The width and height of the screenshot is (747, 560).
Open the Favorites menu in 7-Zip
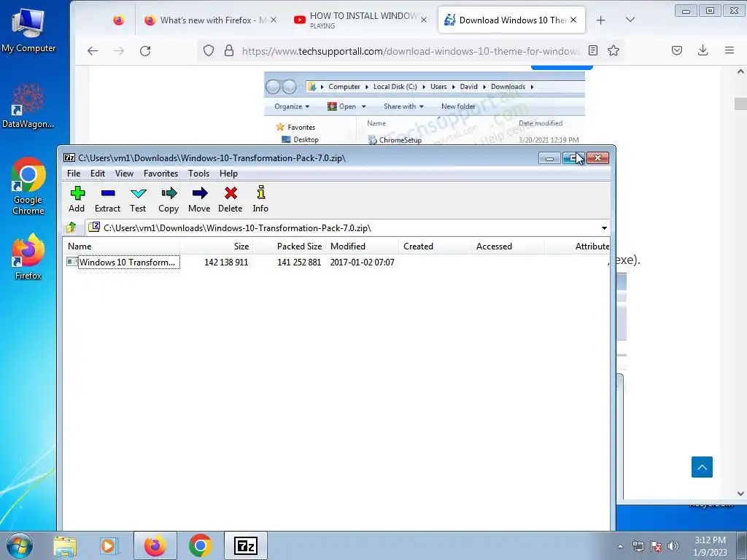point(161,174)
